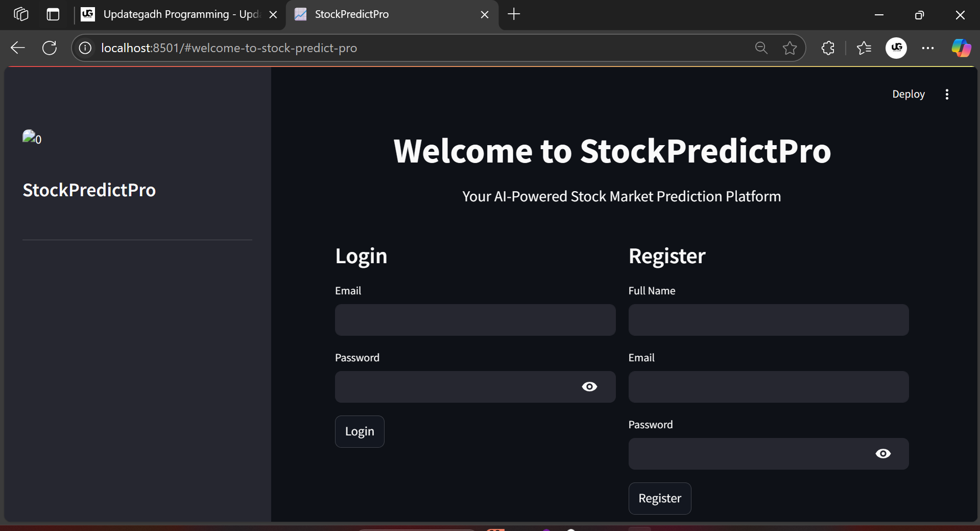Click the browser back arrow
Viewport: 980px width, 531px height.
[18, 48]
